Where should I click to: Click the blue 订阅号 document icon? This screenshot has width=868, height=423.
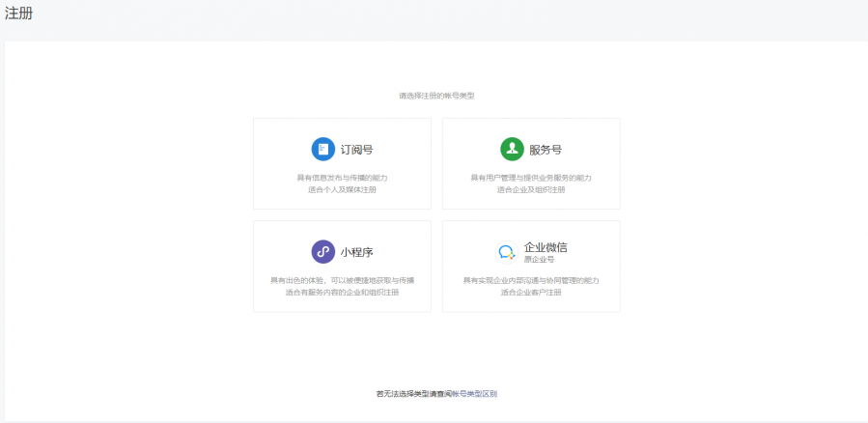pos(323,149)
